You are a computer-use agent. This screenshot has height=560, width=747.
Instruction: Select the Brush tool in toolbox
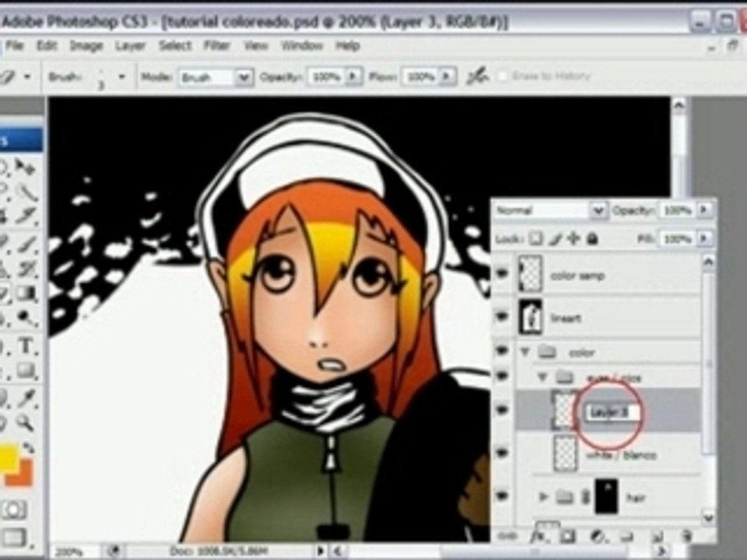click(26, 244)
